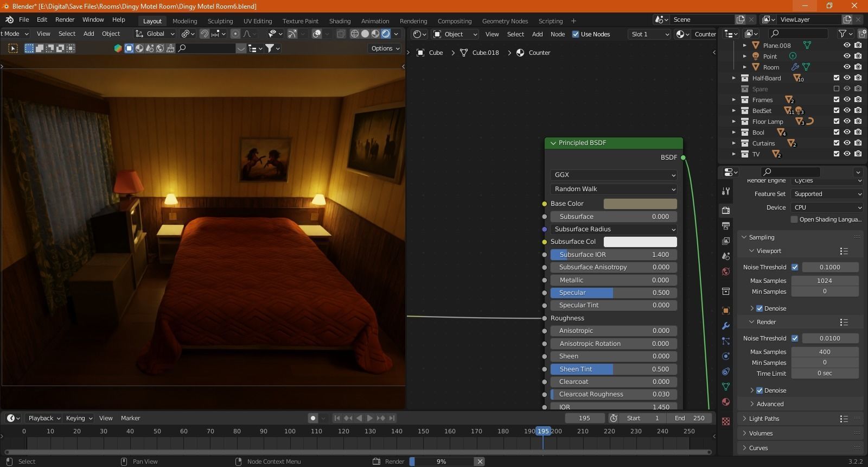Click the Base Color swatch
The height and width of the screenshot is (467, 868).
[640, 204]
